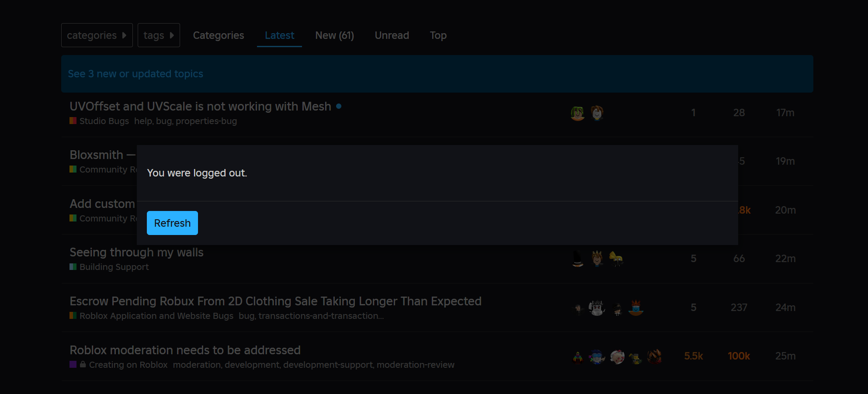This screenshot has height=394, width=868.
Task: Click the second poster avatar on the Escrow topic
Action: [x=597, y=308]
